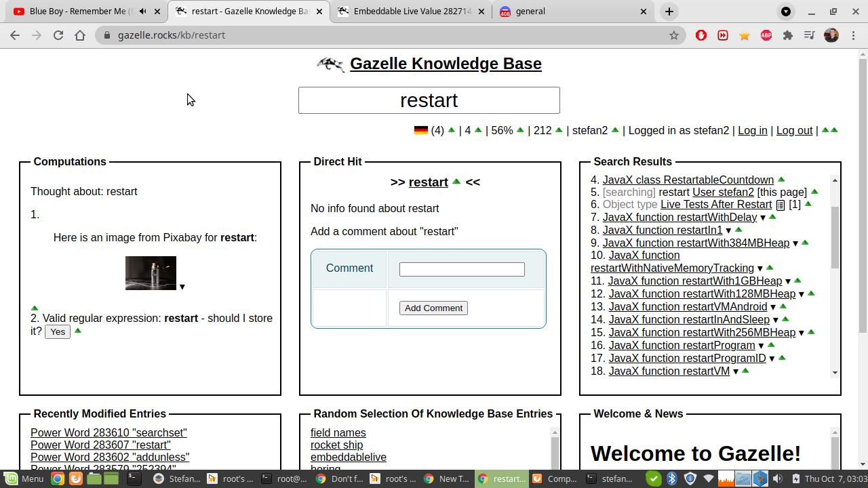868x488 pixels.
Task: Switch to Embeddable Live Value tab
Action: 414,12
